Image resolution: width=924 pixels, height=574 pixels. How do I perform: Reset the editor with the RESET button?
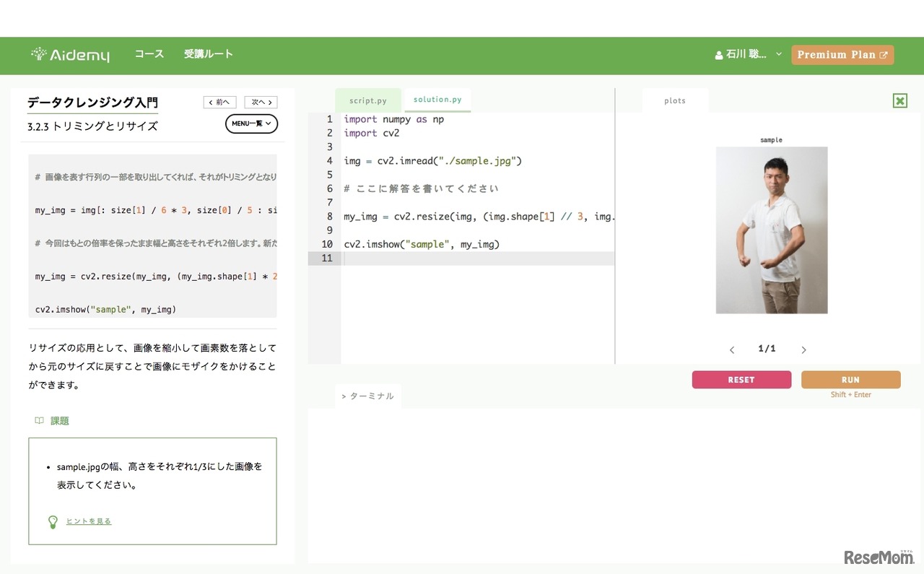pyautogui.click(x=741, y=379)
